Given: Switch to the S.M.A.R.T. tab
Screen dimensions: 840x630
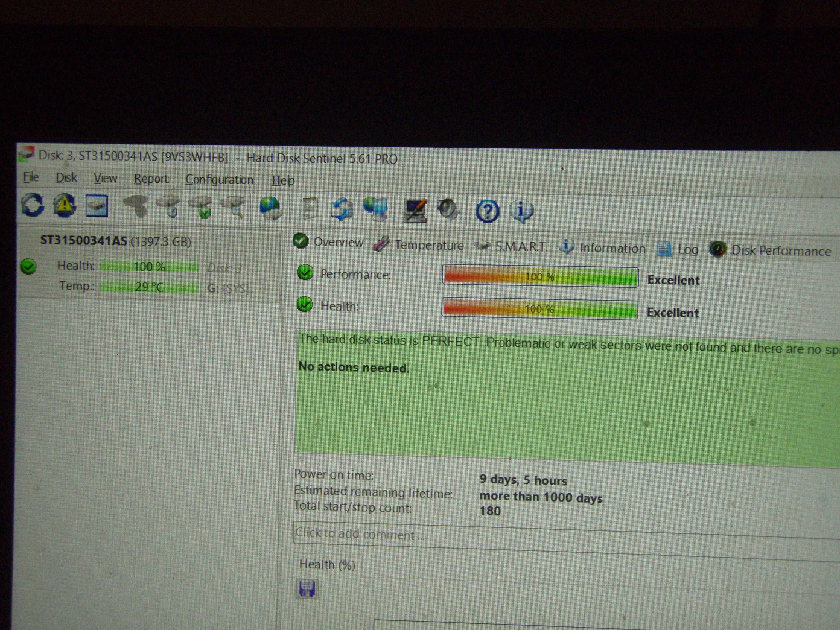Looking at the screenshot, I should [511, 247].
